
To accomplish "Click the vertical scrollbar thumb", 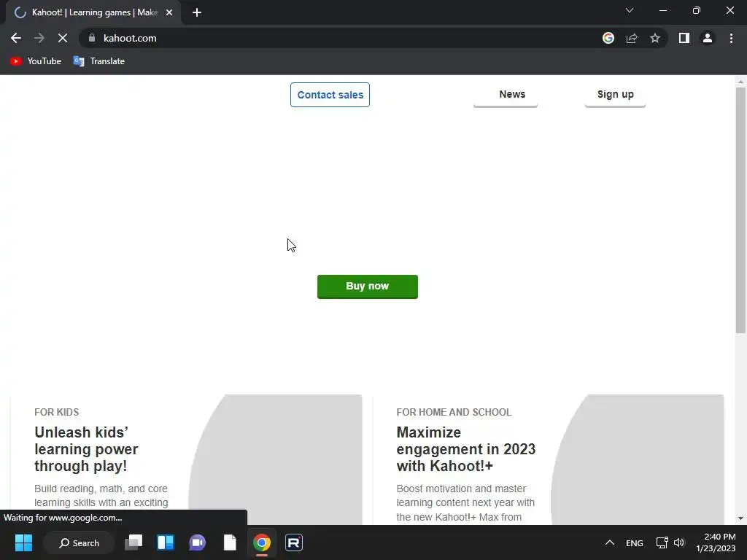I will point(740,209).
